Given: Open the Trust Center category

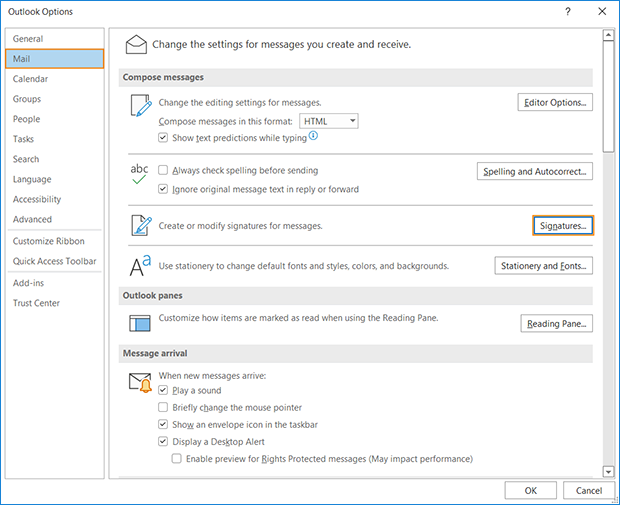Looking at the screenshot, I should pyautogui.click(x=55, y=303).
